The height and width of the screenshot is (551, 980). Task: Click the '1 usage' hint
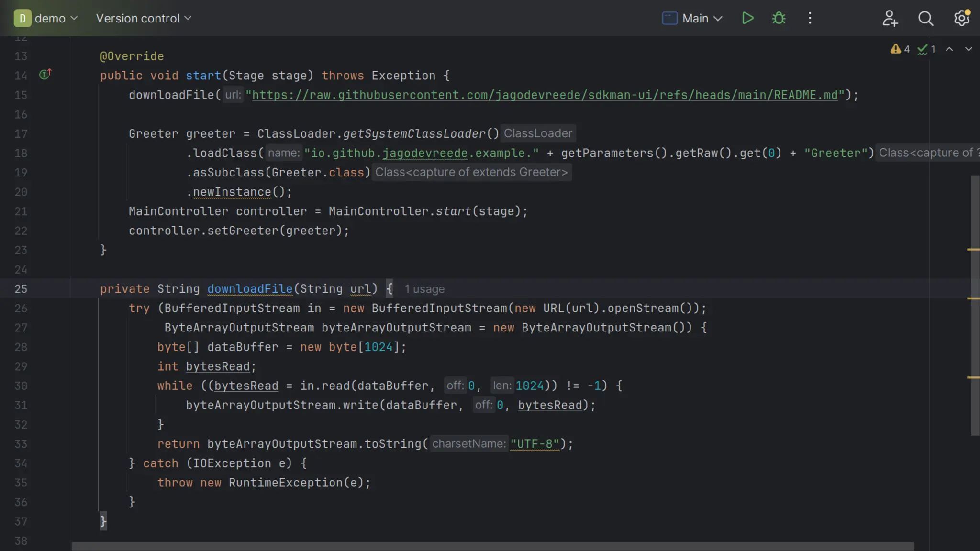(424, 289)
